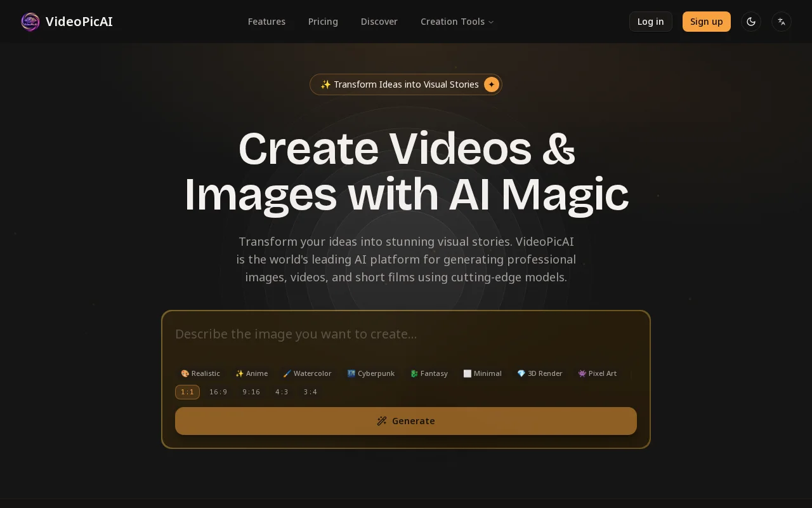Choose the 4:3 aspect ratio
This screenshot has width=812, height=508.
pyautogui.click(x=282, y=392)
